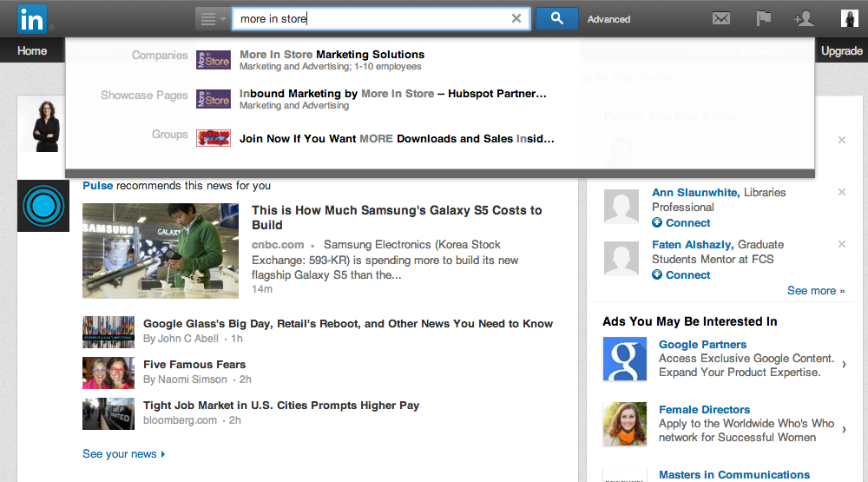
Task: Click the Google Partners ad logo
Action: pyautogui.click(x=624, y=359)
